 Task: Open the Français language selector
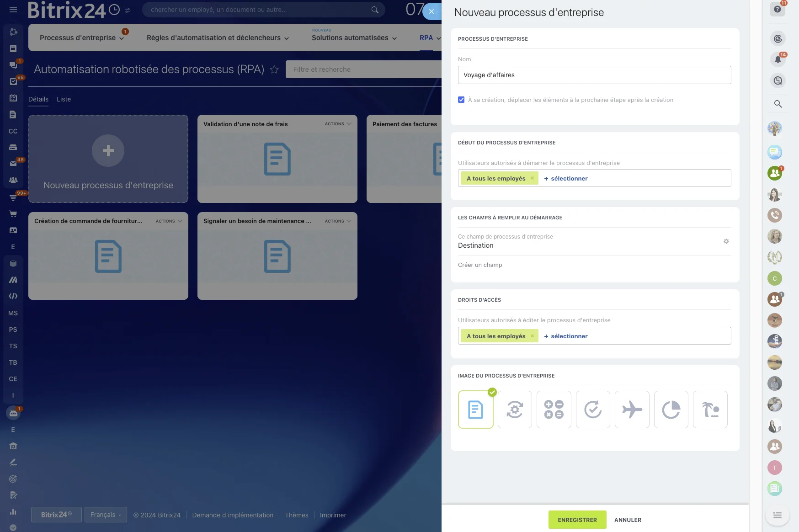coord(106,515)
